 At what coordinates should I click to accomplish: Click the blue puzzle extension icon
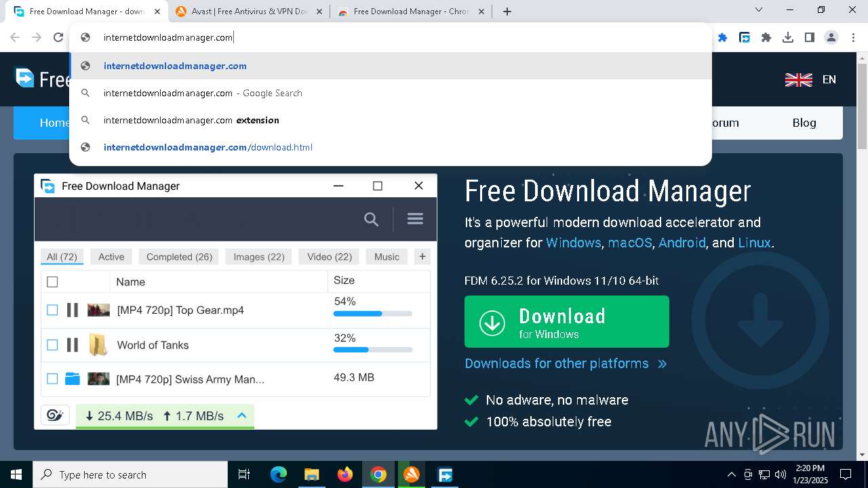(723, 37)
